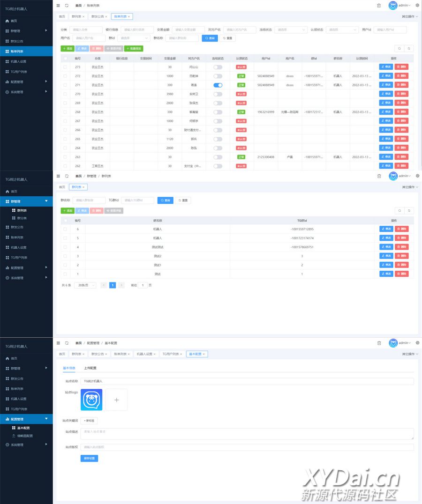Check the box for group 测试测试

(65, 247)
